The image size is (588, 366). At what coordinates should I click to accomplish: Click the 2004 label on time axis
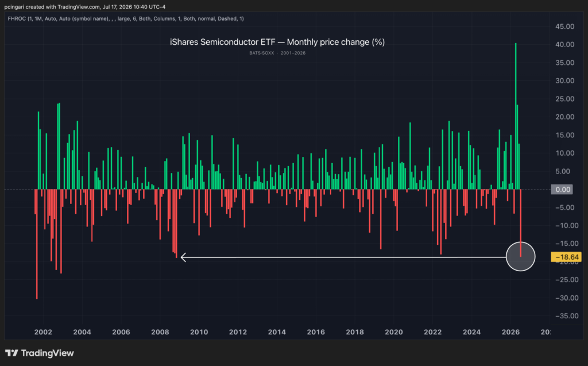point(82,332)
